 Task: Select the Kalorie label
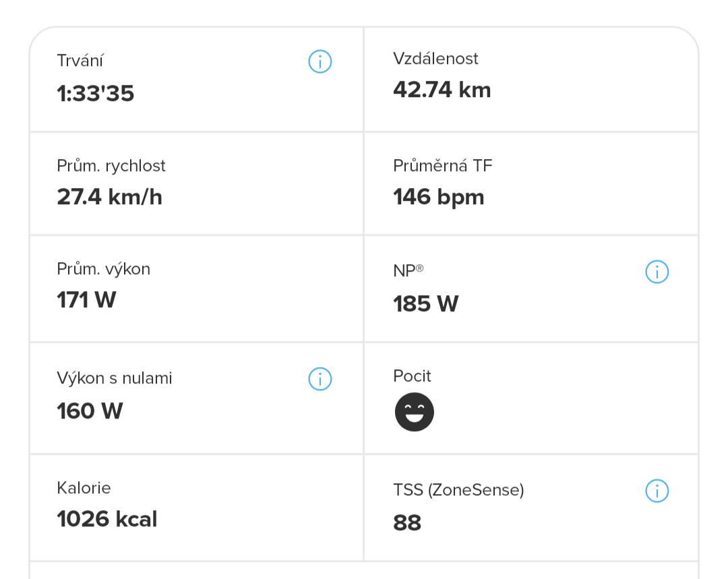coord(84,487)
